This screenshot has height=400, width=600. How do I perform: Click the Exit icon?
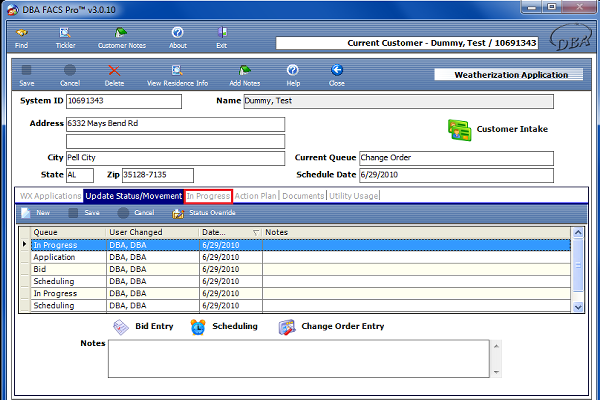[x=222, y=33]
